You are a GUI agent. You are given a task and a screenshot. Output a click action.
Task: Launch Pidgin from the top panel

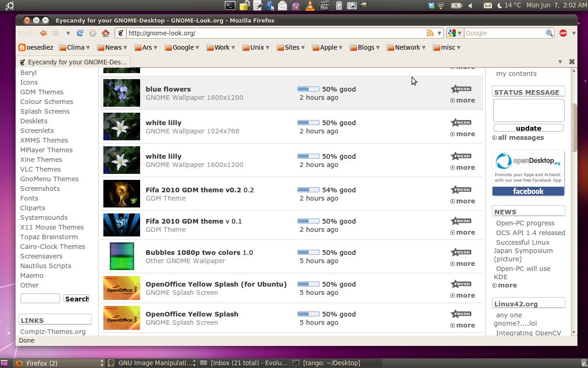pyautogui.click(x=296, y=6)
